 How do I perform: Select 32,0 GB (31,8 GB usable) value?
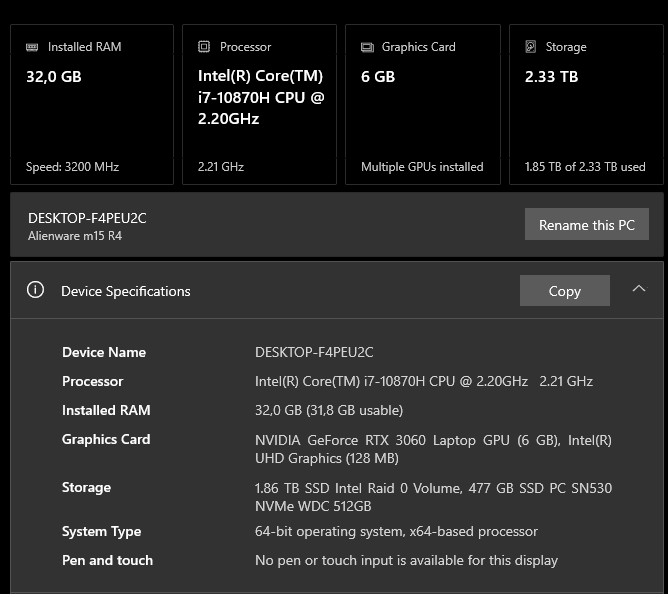(x=329, y=411)
